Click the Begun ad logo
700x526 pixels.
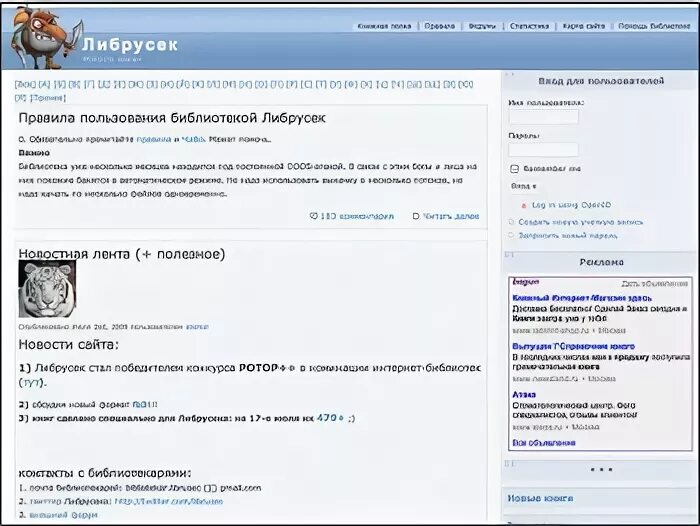click(x=526, y=282)
